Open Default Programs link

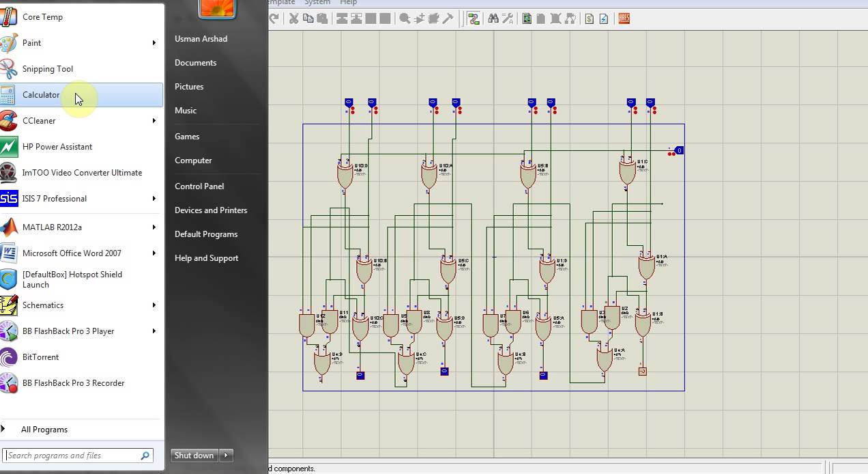point(206,234)
